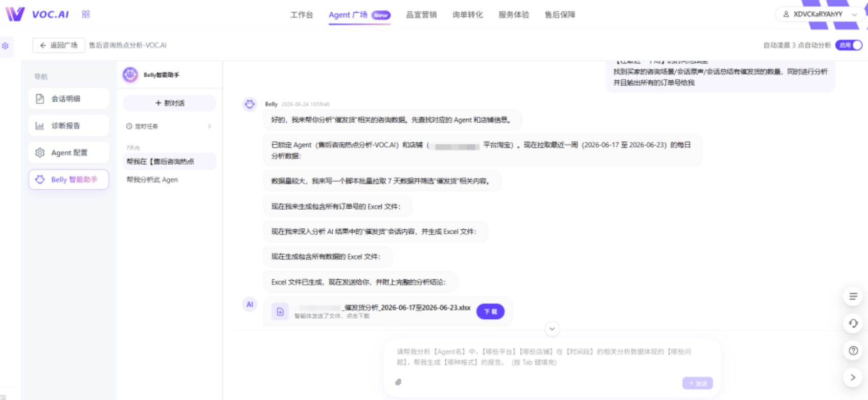Open 诊断报告 in the navigation
Image resolution: width=868 pixels, height=400 pixels.
[x=68, y=126]
